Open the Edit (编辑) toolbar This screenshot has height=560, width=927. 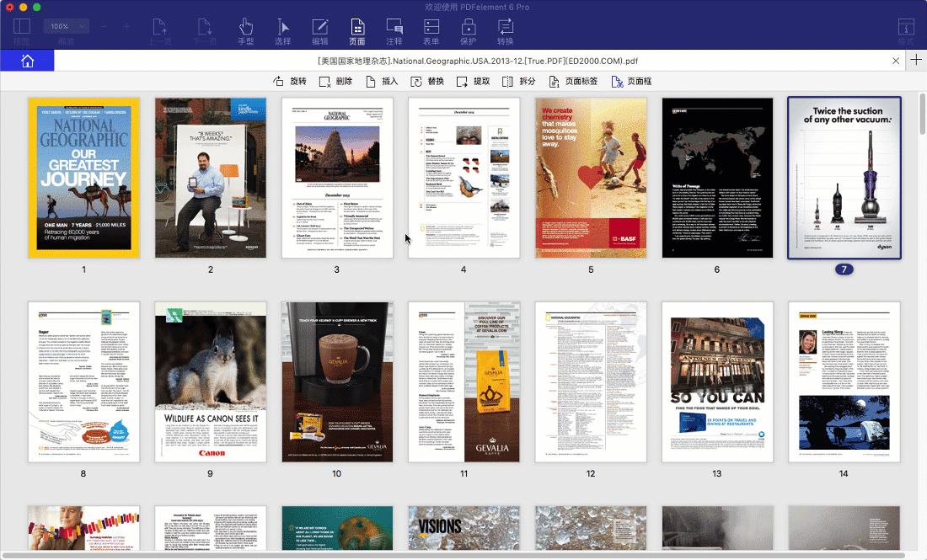[320, 32]
